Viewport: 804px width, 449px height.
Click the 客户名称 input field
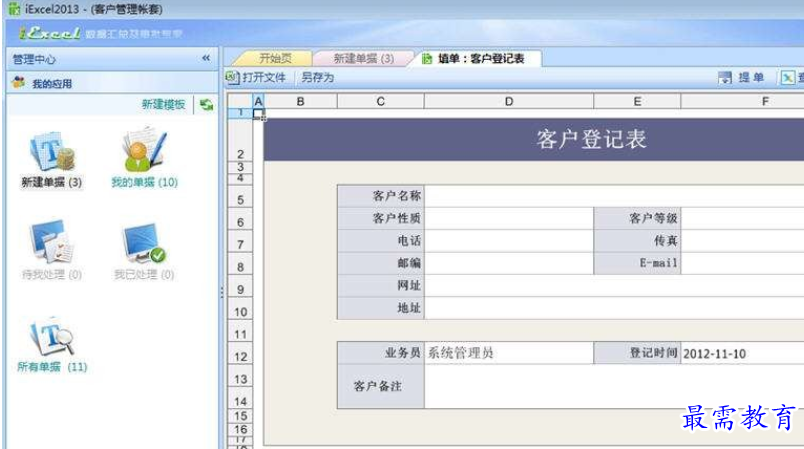click(x=614, y=196)
